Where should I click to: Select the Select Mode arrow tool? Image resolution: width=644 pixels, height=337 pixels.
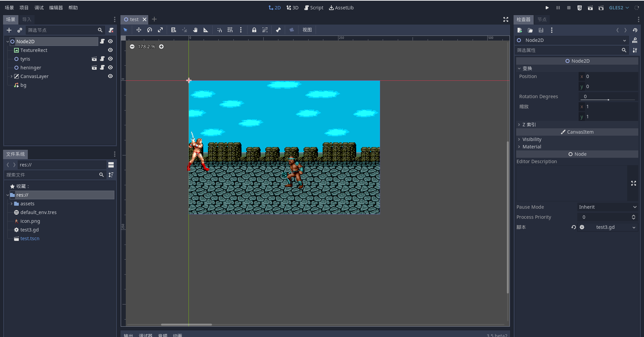pyautogui.click(x=126, y=30)
